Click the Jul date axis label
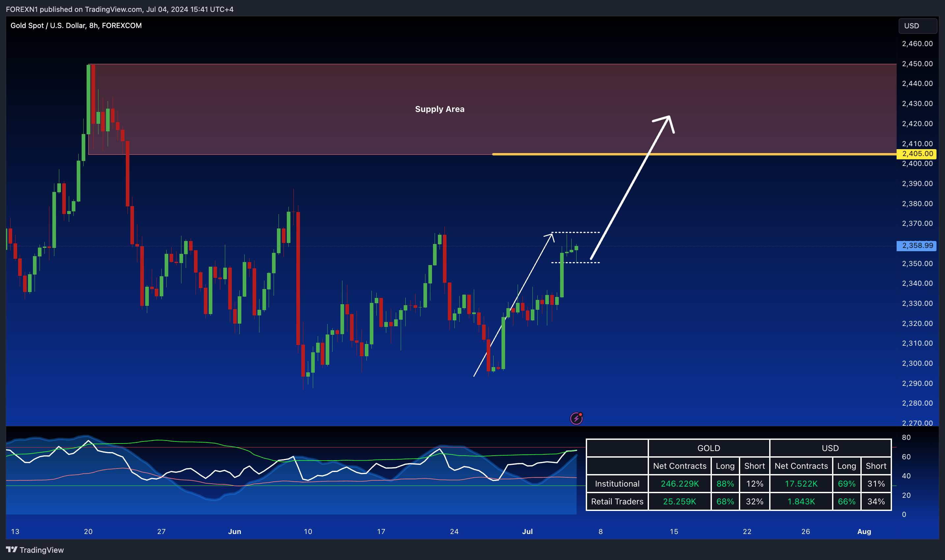The image size is (945, 560). [x=527, y=531]
